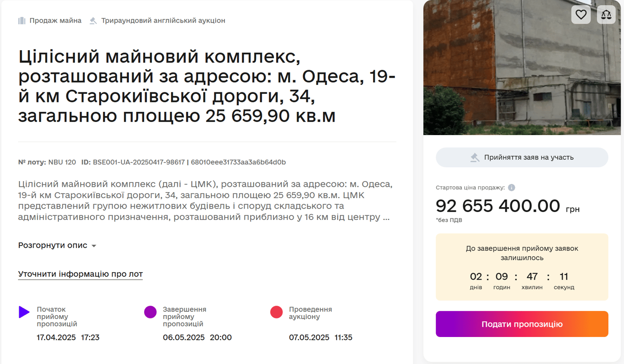Expand the description via 'Розгорнути опис'
The width and height of the screenshot is (624, 364).
(x=52, y=245)
